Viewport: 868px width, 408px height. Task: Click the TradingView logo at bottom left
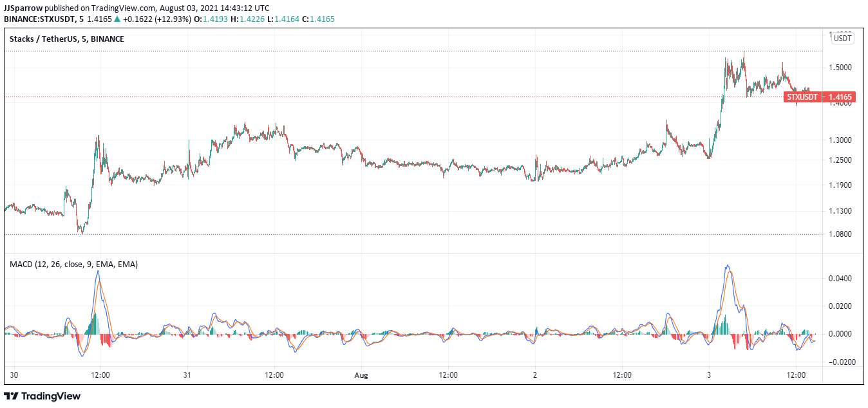click(42, 396)
